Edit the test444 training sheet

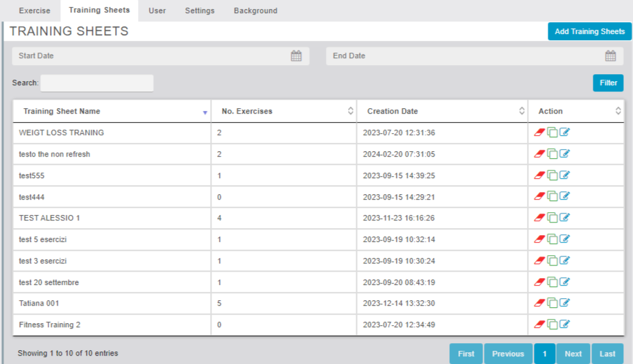tap(564, 197)
